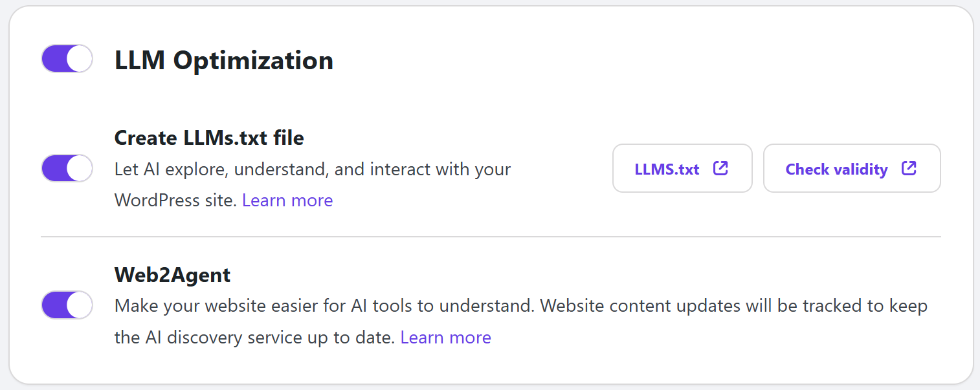Click the "LLMS.txt" label text inside button
980x390 pixels.
667,169
